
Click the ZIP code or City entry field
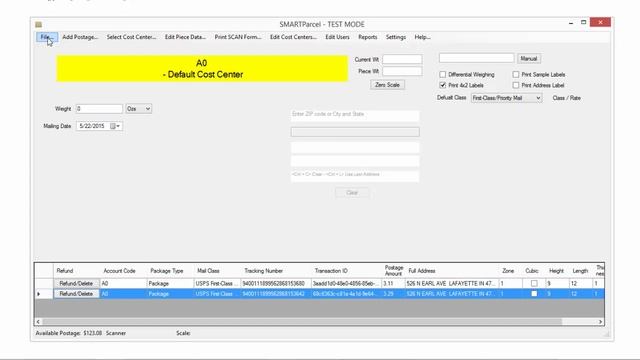pos(355,115)
